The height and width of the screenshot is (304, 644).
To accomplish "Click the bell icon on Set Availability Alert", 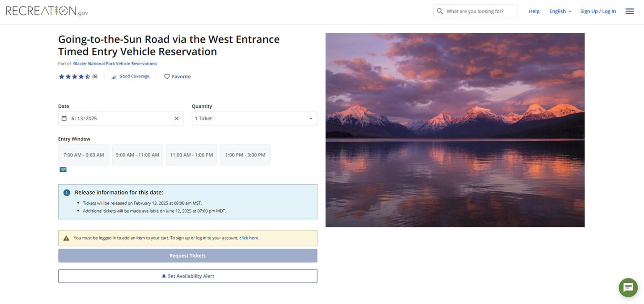I will [x=164, y=276].
